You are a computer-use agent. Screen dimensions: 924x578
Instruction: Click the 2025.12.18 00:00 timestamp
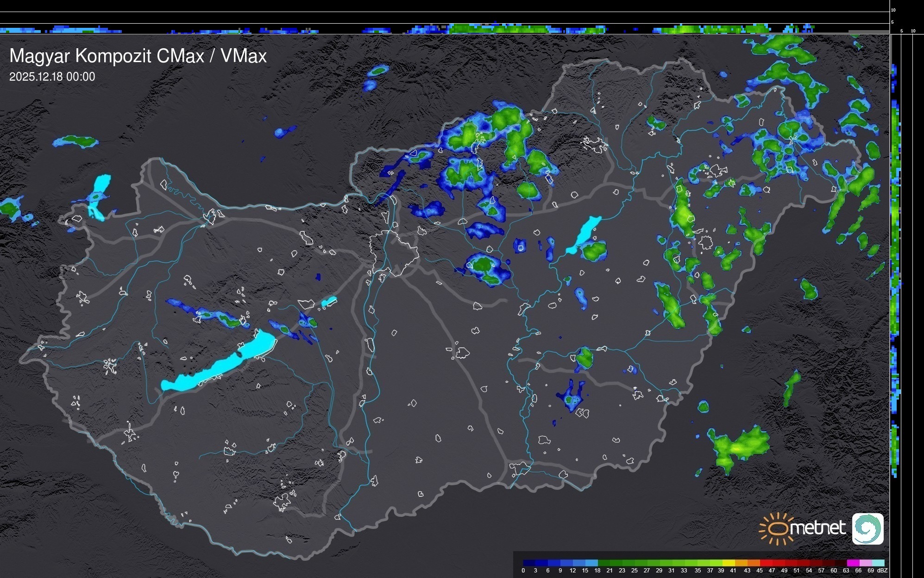pos(52,77)
